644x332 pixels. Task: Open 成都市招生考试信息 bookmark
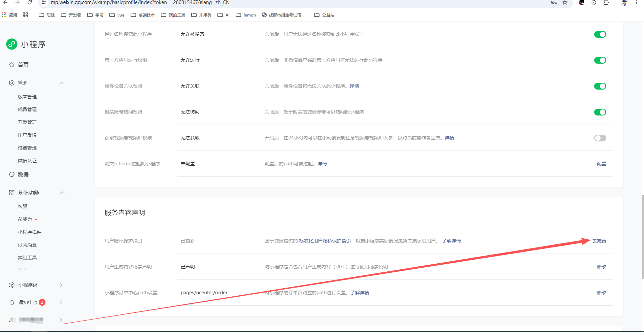click(283, 15)
